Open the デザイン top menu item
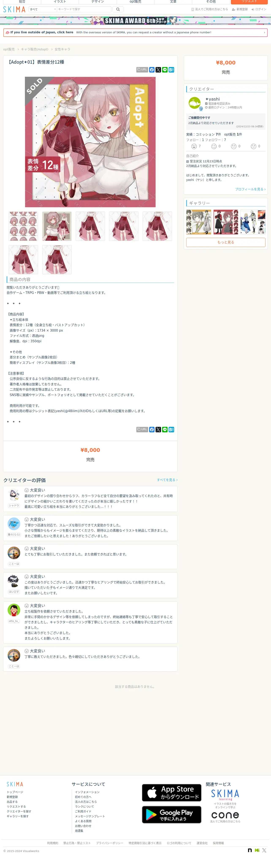This screenshot has height=868, width=271. point(98,2)
